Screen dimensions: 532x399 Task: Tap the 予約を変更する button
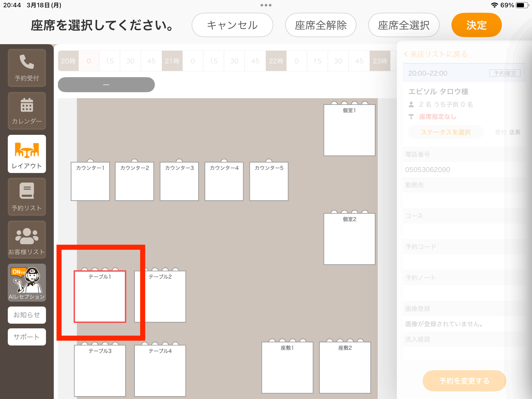point(464,381)
